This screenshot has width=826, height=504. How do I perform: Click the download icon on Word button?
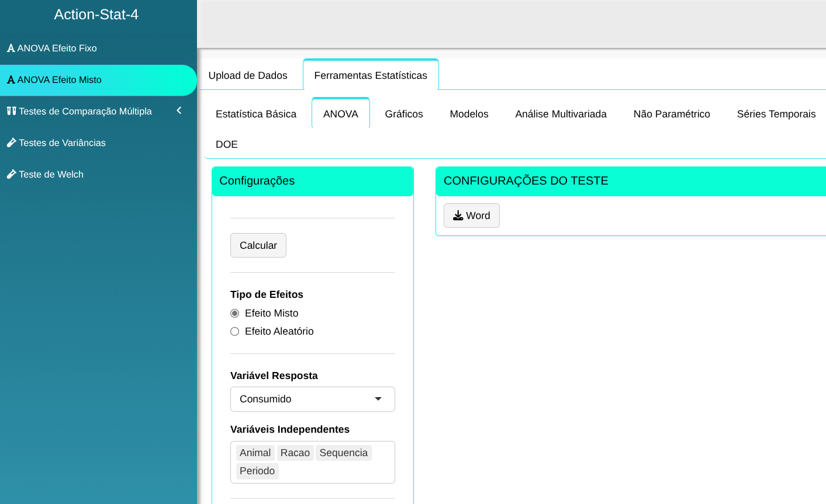point(458,215)
